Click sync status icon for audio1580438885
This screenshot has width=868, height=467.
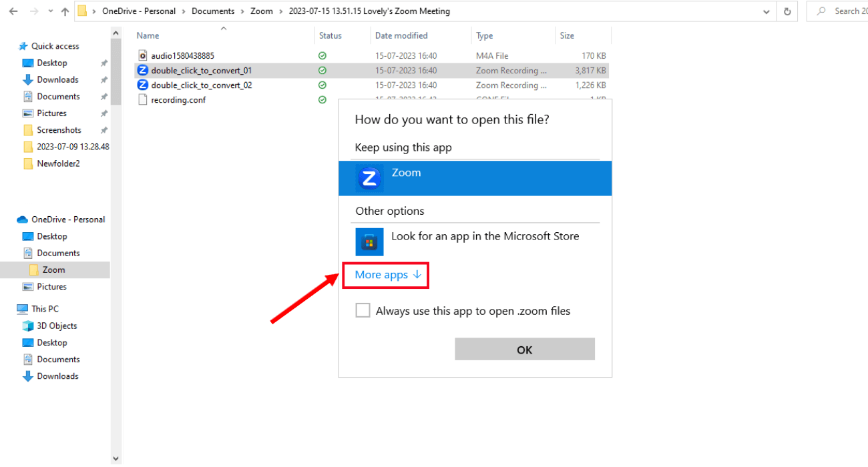tap(322, 55)
